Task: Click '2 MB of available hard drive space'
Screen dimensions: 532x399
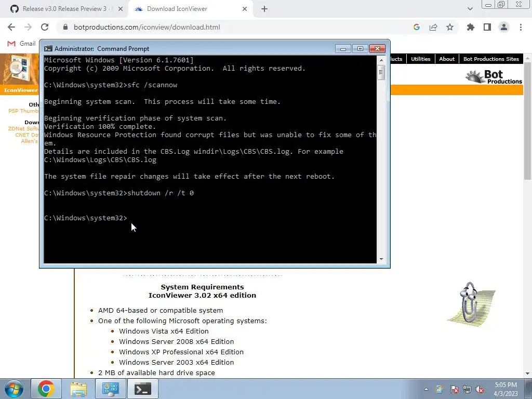Action: click(156, 373)
